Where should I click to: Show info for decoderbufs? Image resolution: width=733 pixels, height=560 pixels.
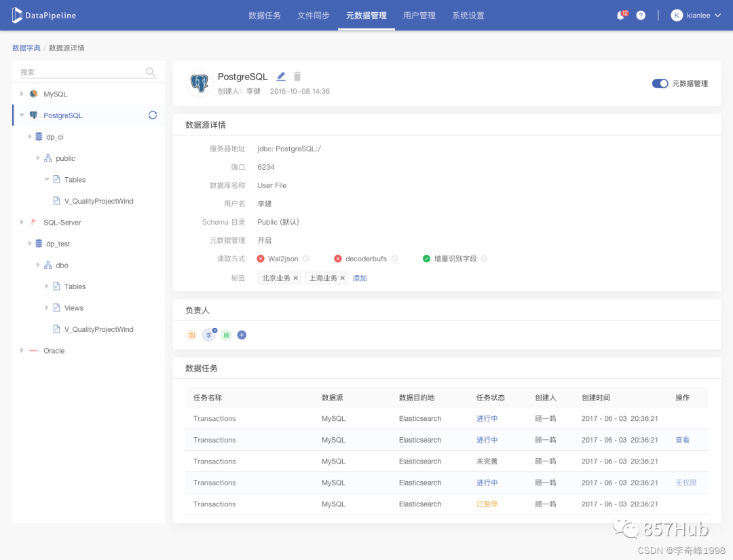point(394,259)
